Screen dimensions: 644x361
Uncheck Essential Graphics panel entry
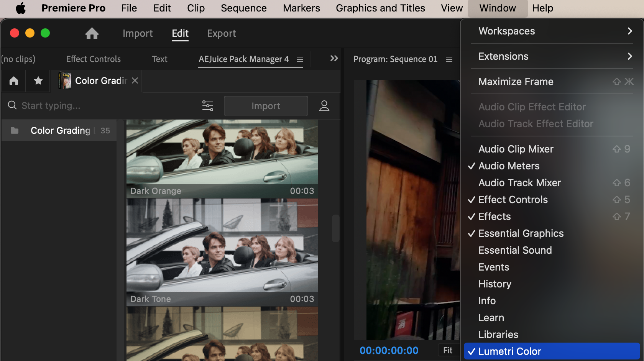pyautogui.click(x=521, y=233)
